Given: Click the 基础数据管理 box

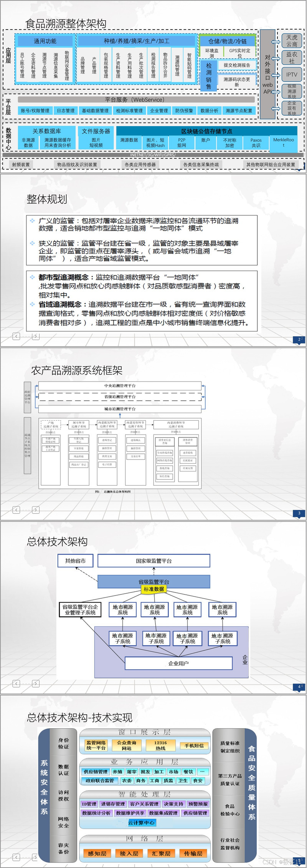Looking at the screenshot, I should pyautogui.click(x=95, y=111).
